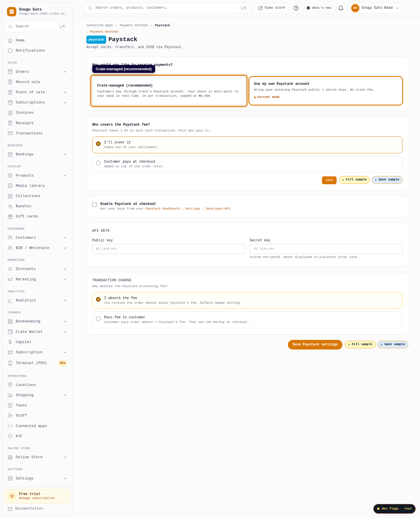Choose Crate-managed (recommended) payment mode card
The image size is (420, 518).
pyautogui.click(x=169, y=91)
